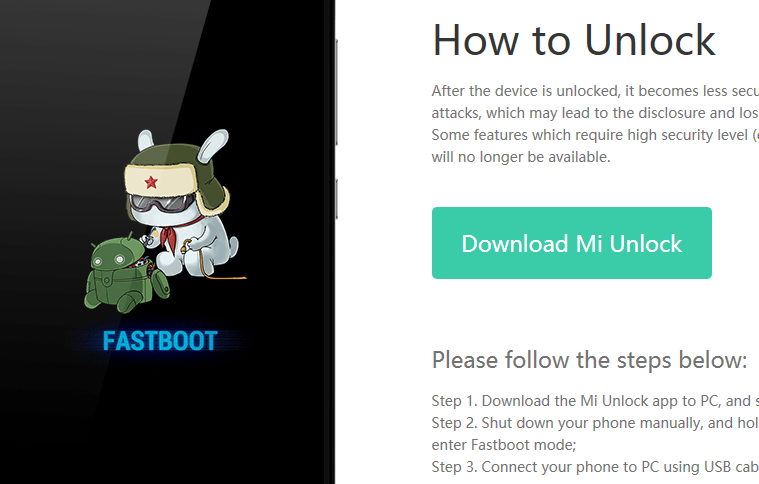Click the Mi Bunny mascot illustration
759x484 pixels.
point(165,221)
